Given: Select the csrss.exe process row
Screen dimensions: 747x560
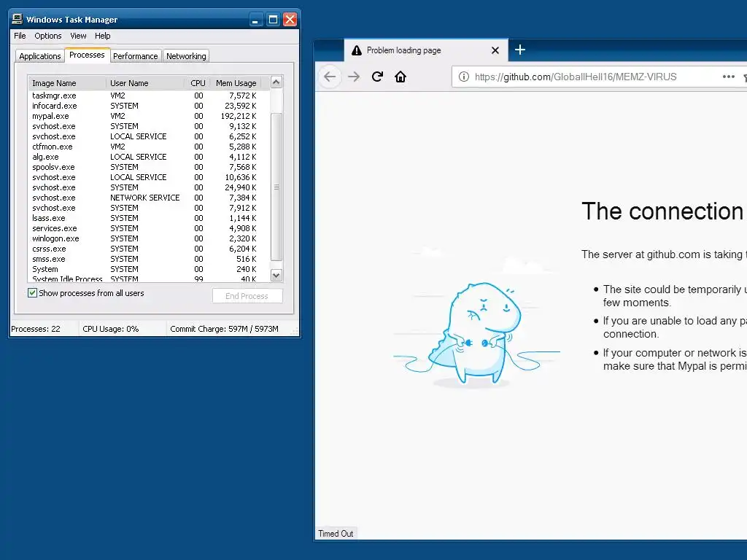Looking at the screenshot, I should coord(149,249).
